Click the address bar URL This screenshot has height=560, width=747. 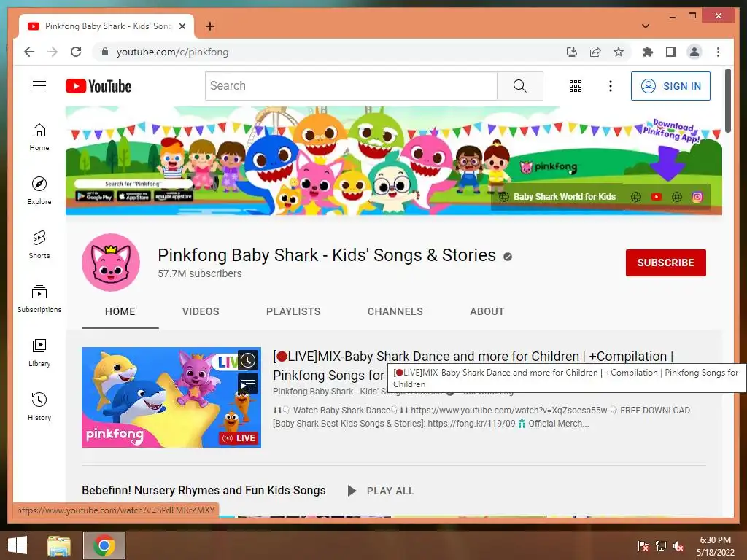(172, 52)
